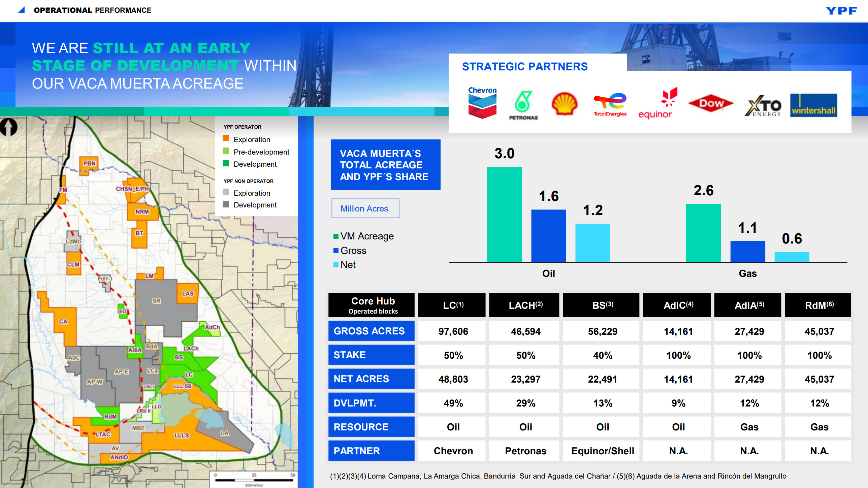Click the Strategic Partners heading

tap(525, 66)
